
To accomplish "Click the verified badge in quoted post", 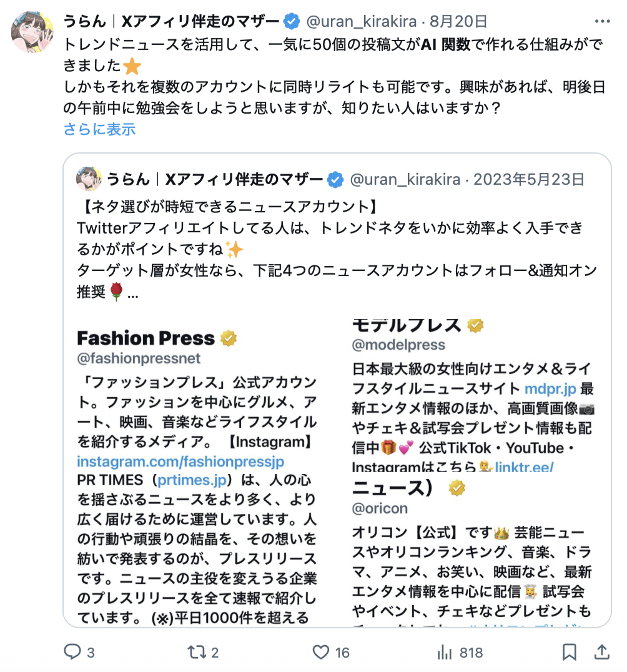I will [x=335, y=180].
